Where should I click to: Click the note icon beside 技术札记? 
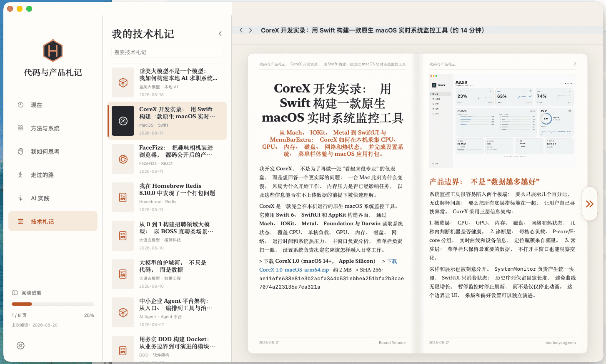click(20, 222)
